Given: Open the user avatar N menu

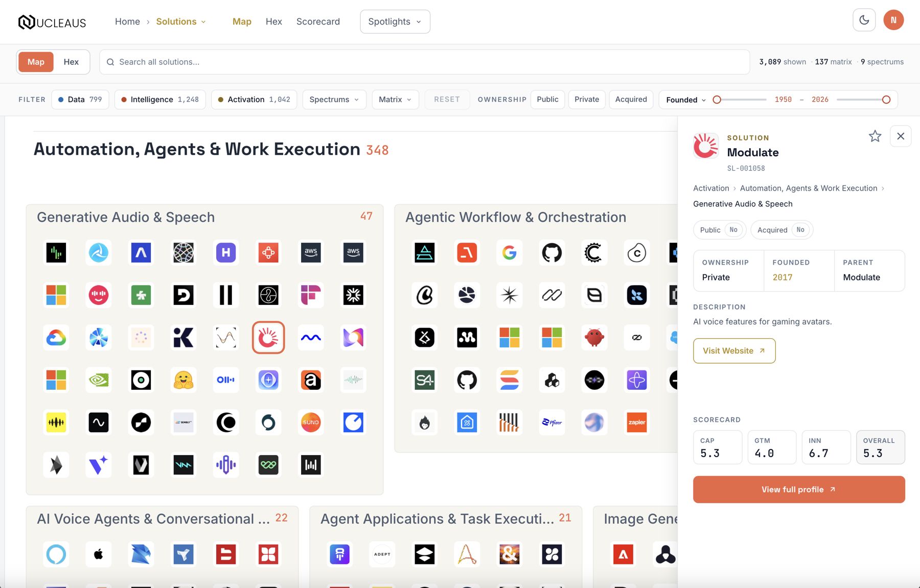Looking at the screenshot, I should (893, 20).
